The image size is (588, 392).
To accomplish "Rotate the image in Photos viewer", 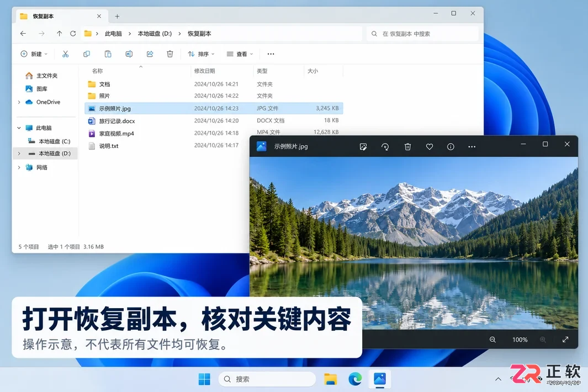I will coord(385,147).
